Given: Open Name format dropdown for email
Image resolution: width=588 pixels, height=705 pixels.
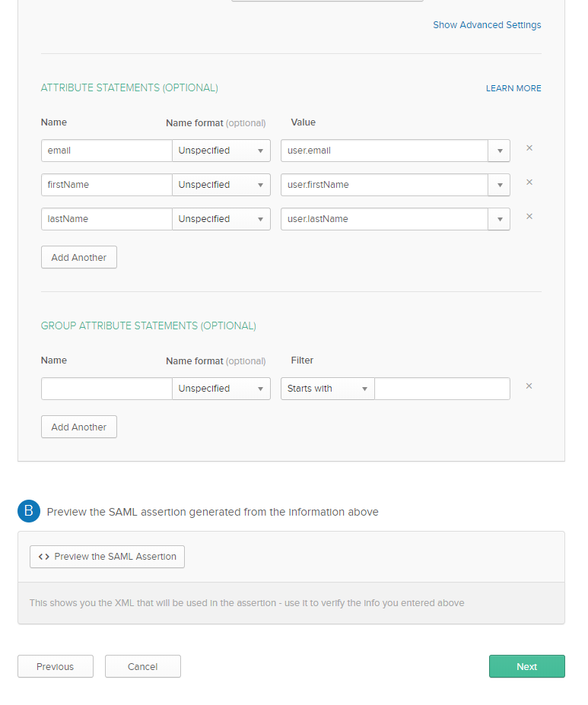Looking at the screenshot, I should tap(221, 151).
